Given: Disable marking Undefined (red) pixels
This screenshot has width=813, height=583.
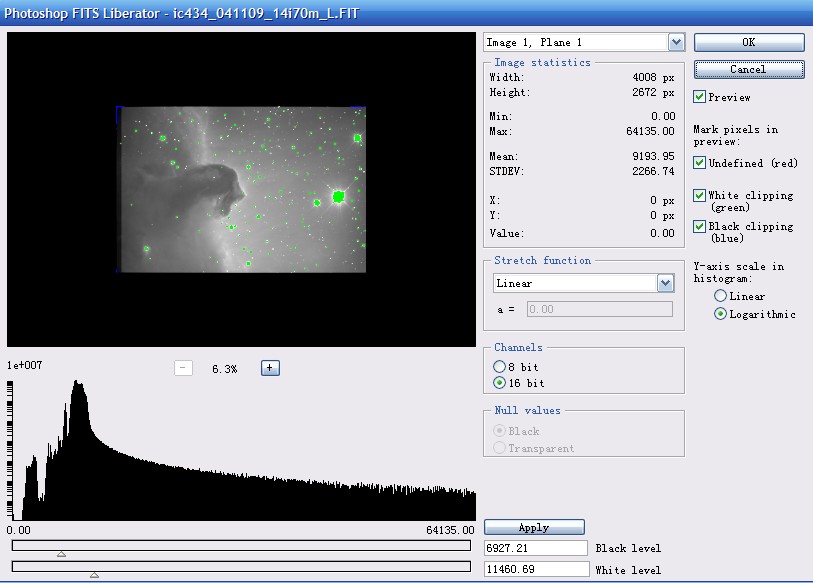Looking at the screenshot, I should (699, 163).
